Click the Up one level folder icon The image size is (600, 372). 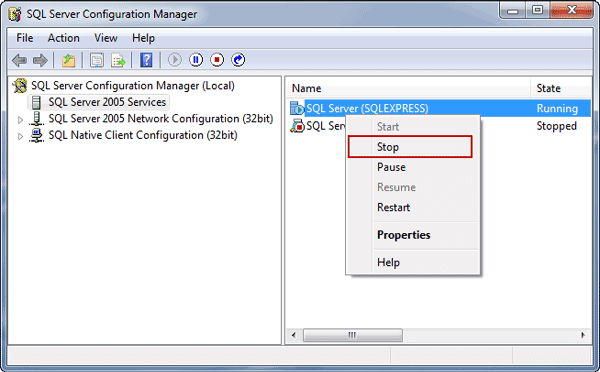pyautogui.click(x=68, y=60)
